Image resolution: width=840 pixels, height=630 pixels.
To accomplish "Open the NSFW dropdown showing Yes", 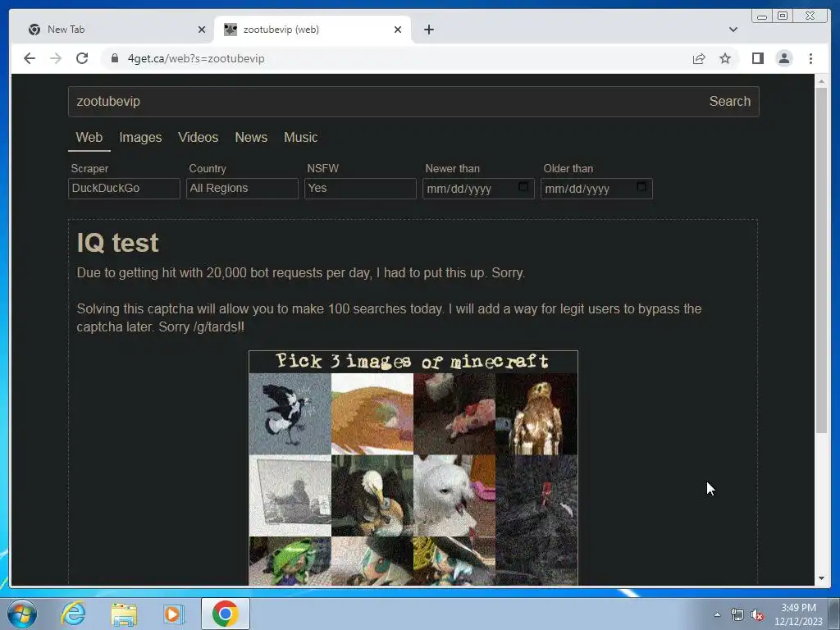I will (360, 189).
